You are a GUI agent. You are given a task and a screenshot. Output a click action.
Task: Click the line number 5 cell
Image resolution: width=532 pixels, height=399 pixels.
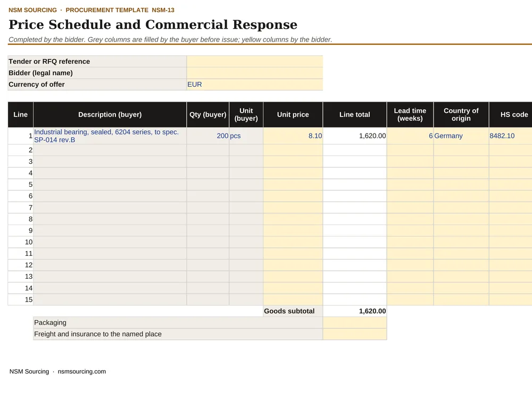tap(20, 185)
